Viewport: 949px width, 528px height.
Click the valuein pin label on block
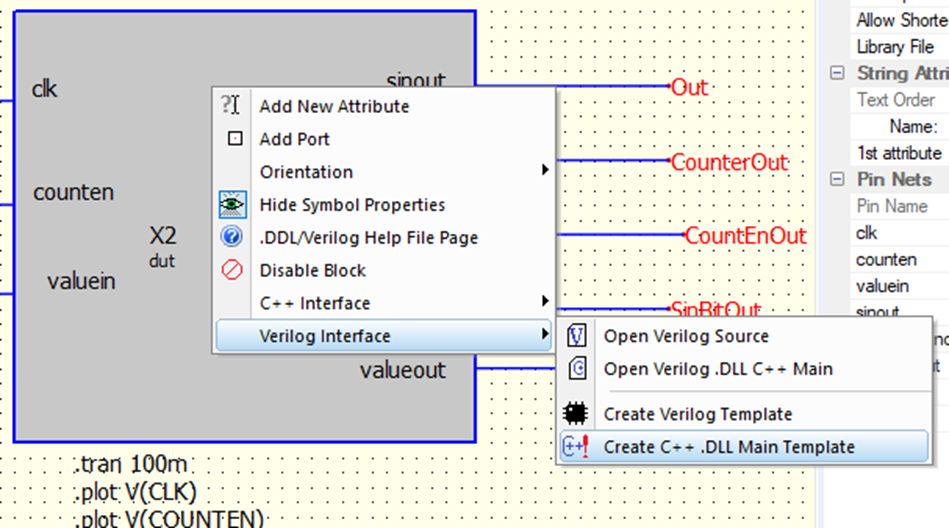(x=81, y=281)
